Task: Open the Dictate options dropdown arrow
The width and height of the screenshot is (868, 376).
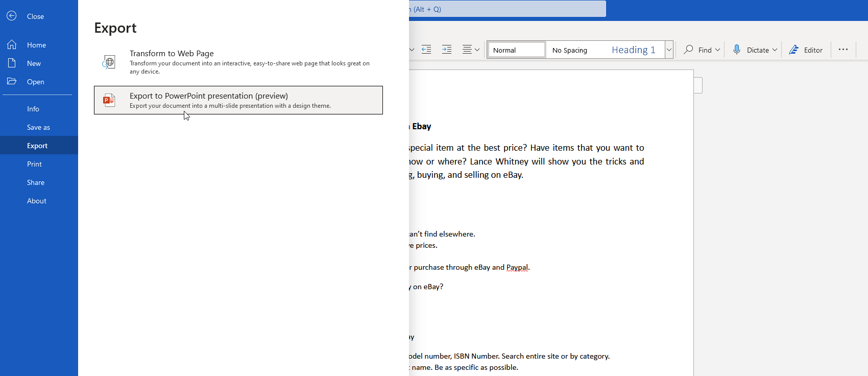Action: coord(775,50)
